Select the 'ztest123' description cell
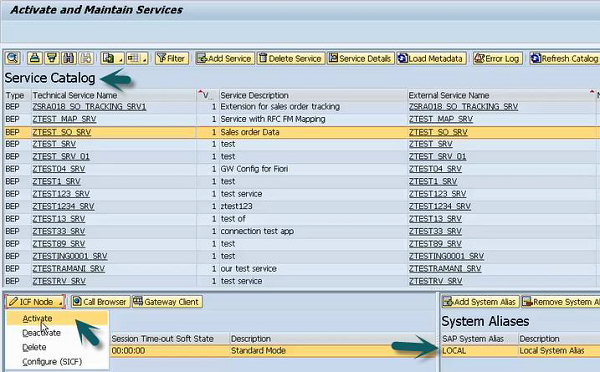Image resolution: width=600 pixels, height=372 pixels. tap(313, 206)
